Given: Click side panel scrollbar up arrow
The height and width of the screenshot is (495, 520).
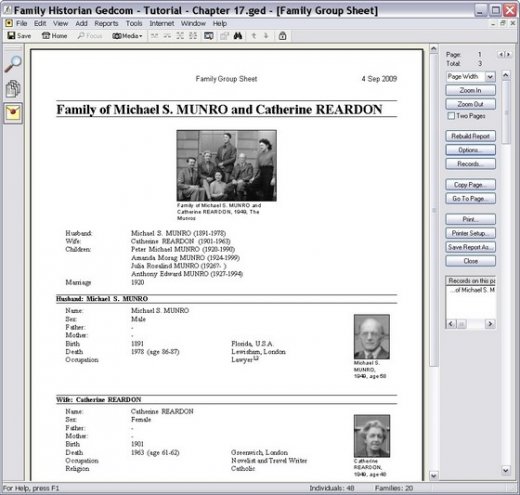Looking at the screenshot, I should 506,75.
